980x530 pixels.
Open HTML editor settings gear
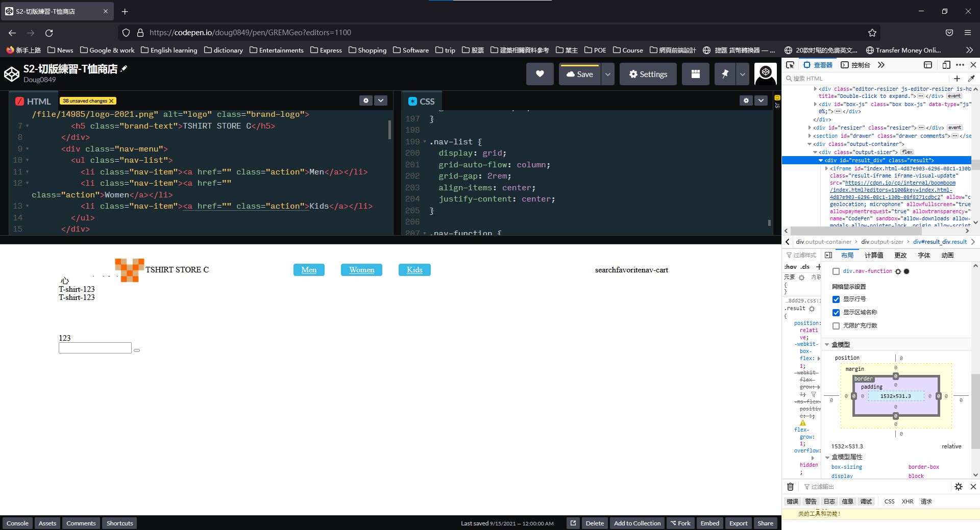pos(365,101)
